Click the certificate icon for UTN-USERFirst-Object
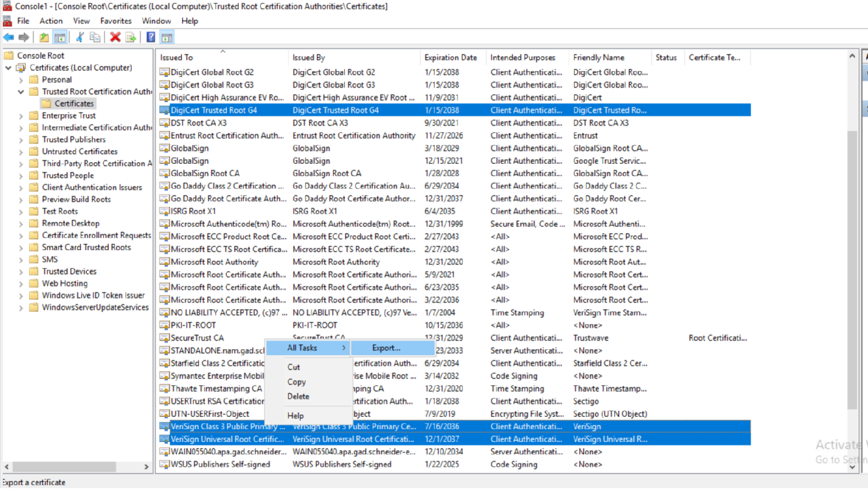This screenshot has height=491, width=868. tap(164, 414)
